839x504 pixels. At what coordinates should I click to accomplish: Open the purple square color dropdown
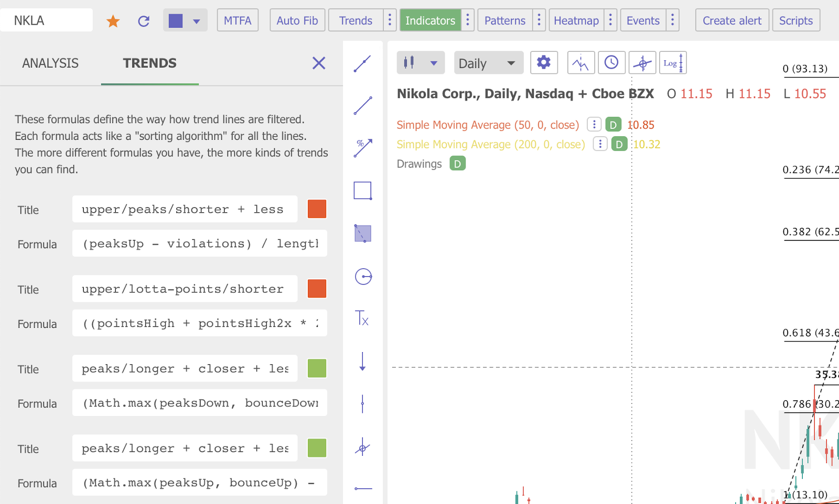[x=185, y=20]
